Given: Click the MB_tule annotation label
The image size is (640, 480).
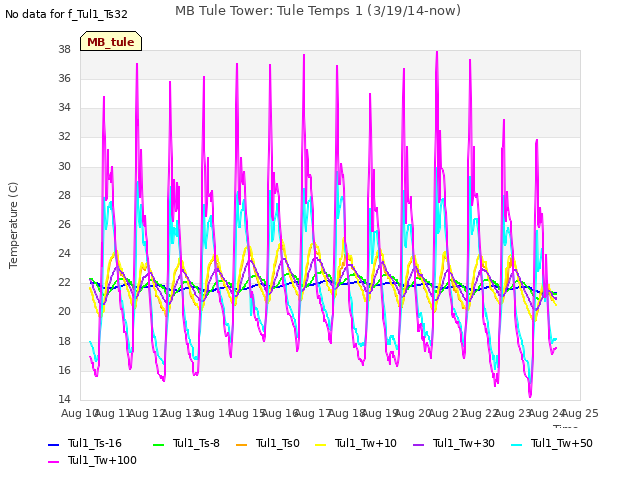Looking at the screenshot, I should [x=111, y=41].
